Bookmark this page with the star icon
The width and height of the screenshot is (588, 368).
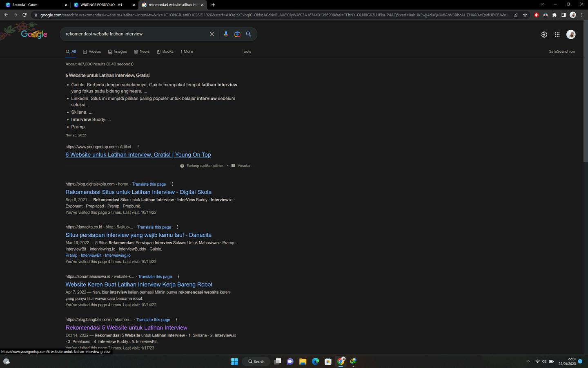[x=525, y=15]
